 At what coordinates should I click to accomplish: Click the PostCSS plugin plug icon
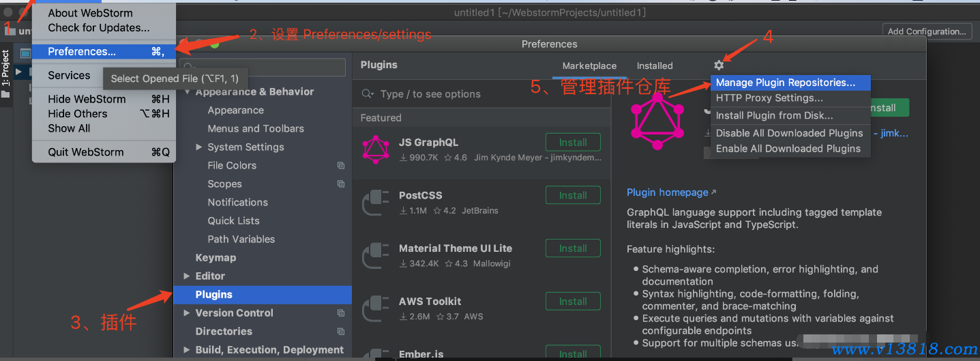point(376,203)
